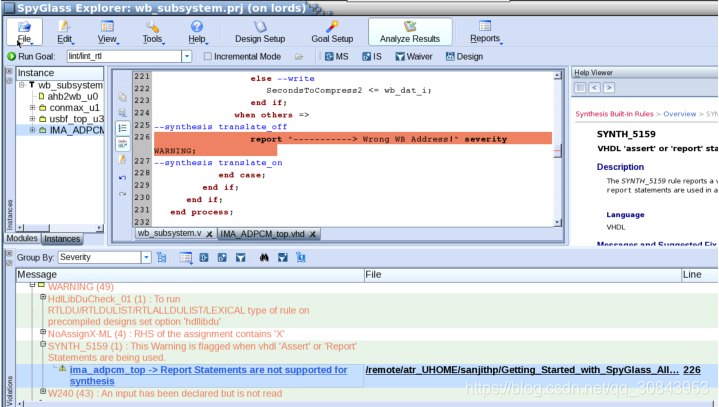Viewport: 719px width, 407px height.
Task: Open the Tools menu
Action: coord(152,32)
